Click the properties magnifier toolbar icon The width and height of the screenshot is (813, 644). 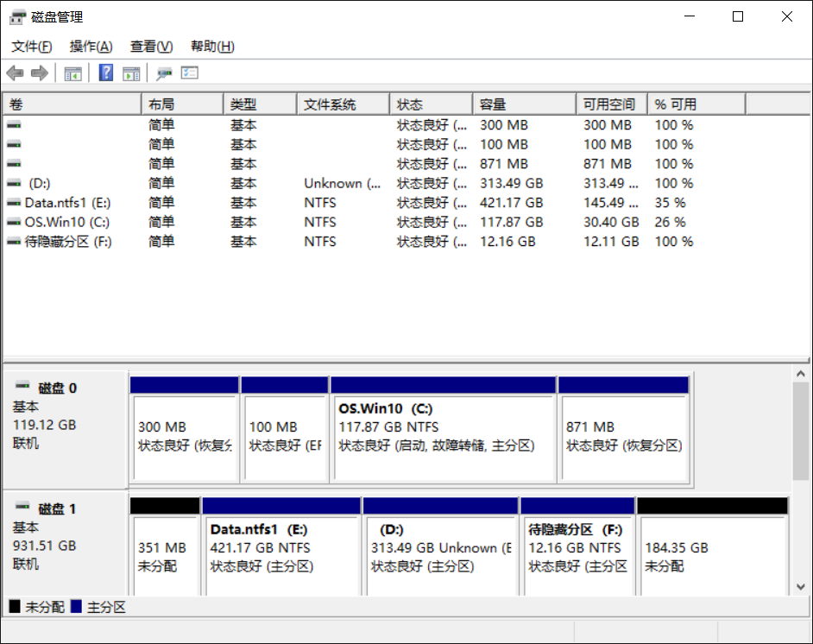(163, 73)
